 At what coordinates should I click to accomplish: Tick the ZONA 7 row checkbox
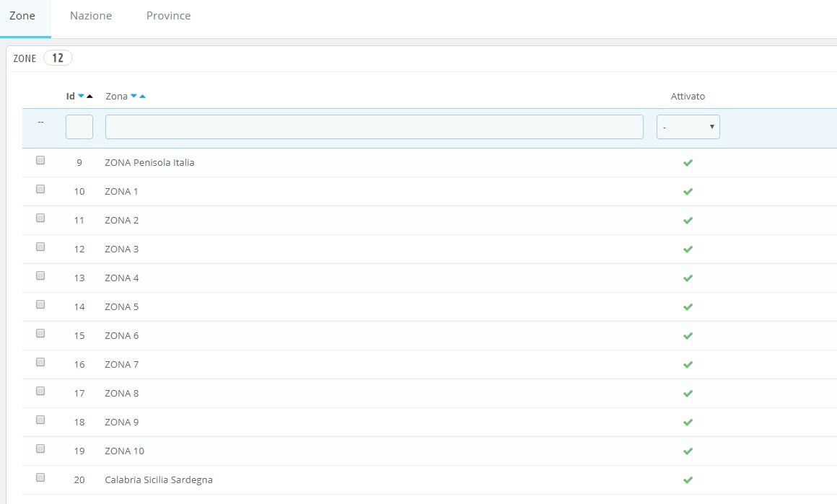[x=40, y=362]
